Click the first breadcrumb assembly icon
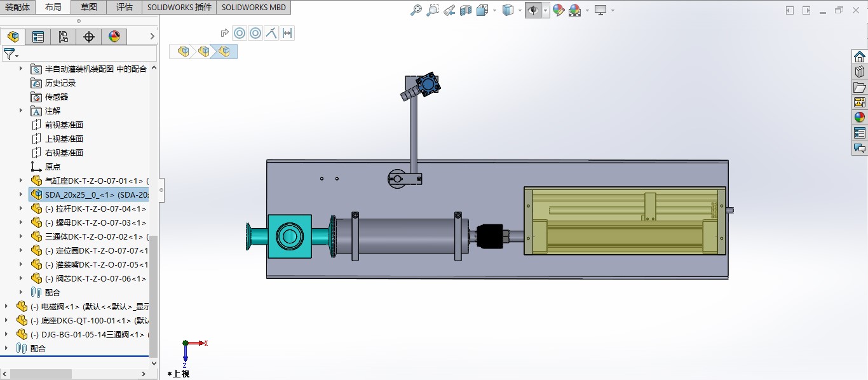The height and width of the screenshot is (380, 868). pyautogui.click(x=184, y=51)
